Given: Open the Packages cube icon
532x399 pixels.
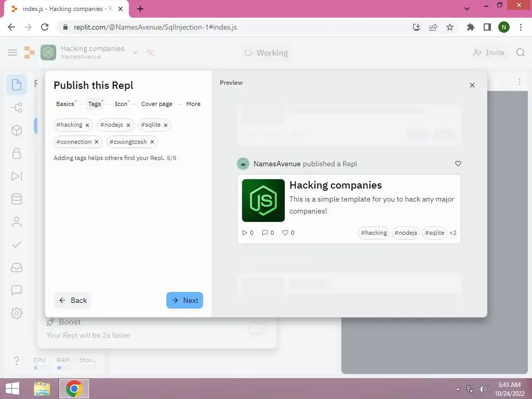Looking at the screenshot, I should [x=16, y=130].
